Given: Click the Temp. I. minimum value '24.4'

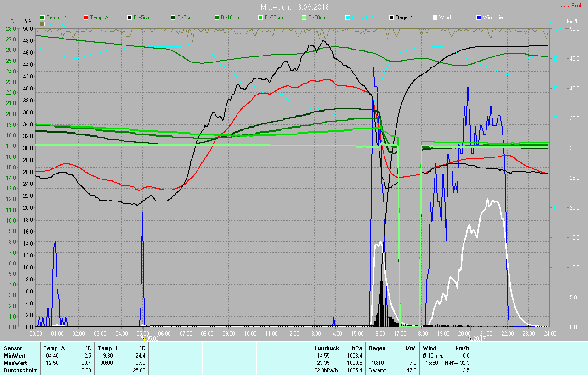Looking at the screenshot, I should pyautogui.click(x=140, y=356).
